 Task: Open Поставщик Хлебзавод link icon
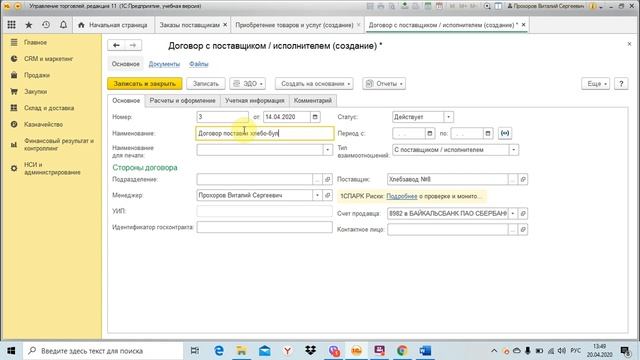523,179
